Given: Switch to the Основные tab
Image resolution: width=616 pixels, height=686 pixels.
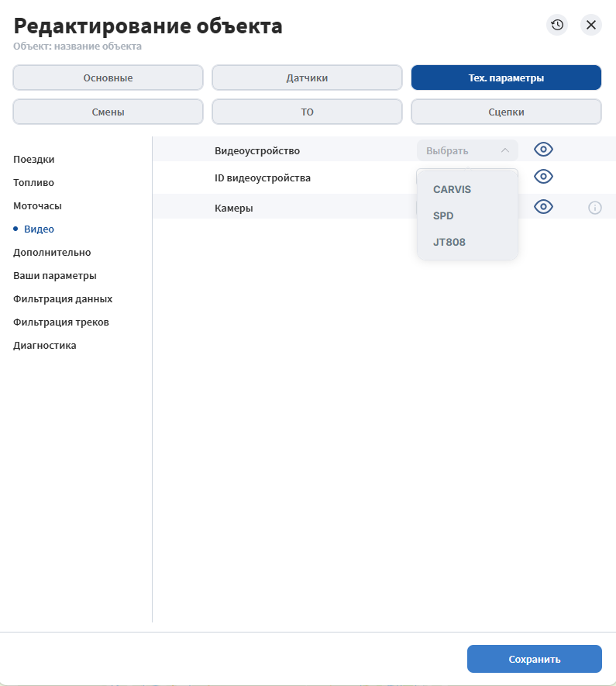Looking at the screenshot, I should [108, 78].
